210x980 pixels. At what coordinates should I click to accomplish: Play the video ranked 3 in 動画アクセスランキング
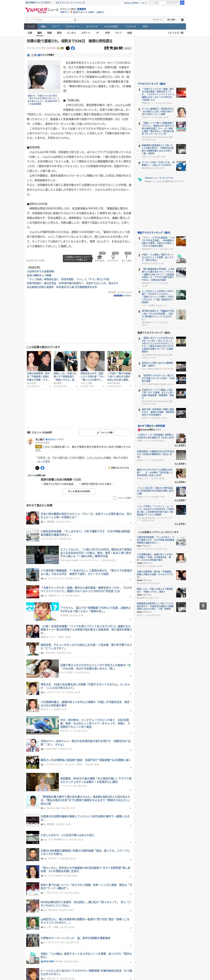[x=181, y=379]
